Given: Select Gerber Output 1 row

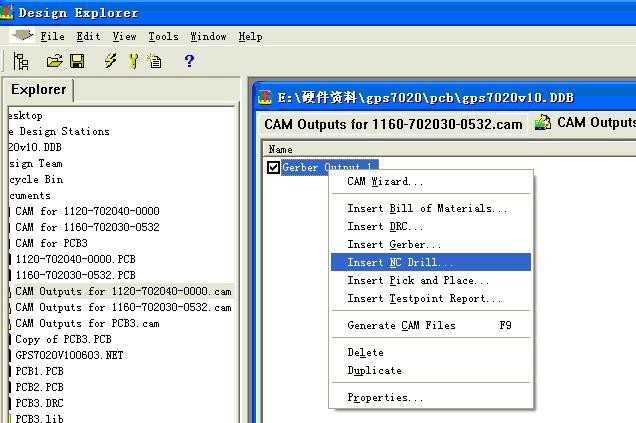Looking at the screenshot, I should (329, 167).
